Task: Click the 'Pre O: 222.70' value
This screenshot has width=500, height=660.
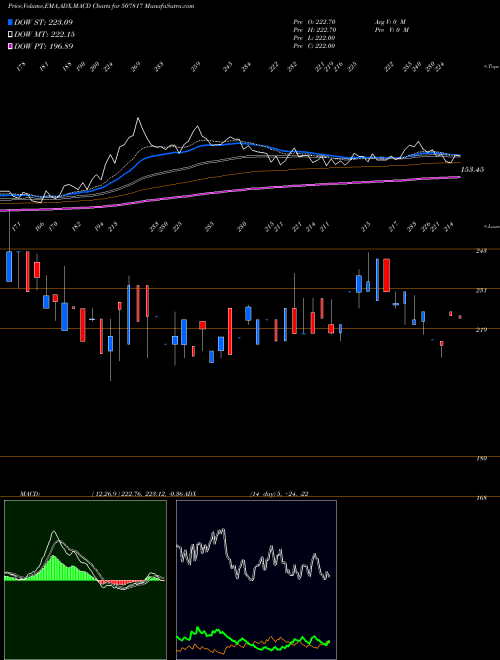Action: point(314,22)
